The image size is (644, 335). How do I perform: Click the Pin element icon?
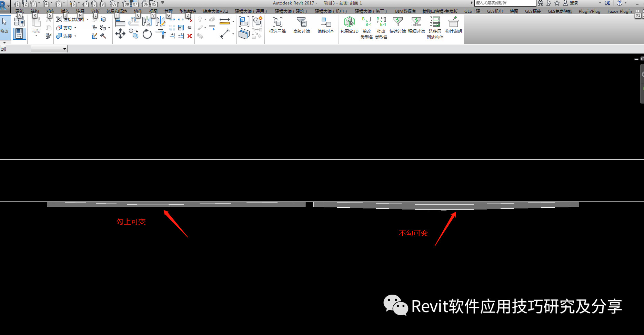[x=190, y=28]
